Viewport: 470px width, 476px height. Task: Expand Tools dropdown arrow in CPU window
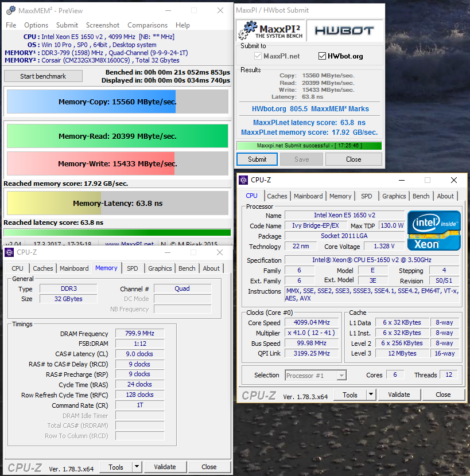tap(371, 395)
